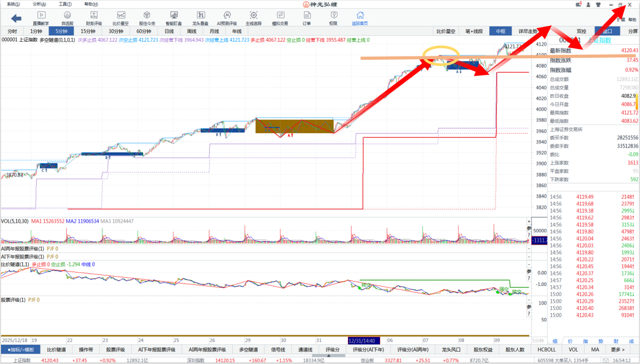Toggle the 中枢 chart overlay
Image resolution: width=640 pixels, height=364 pixels.
point(500,31)
